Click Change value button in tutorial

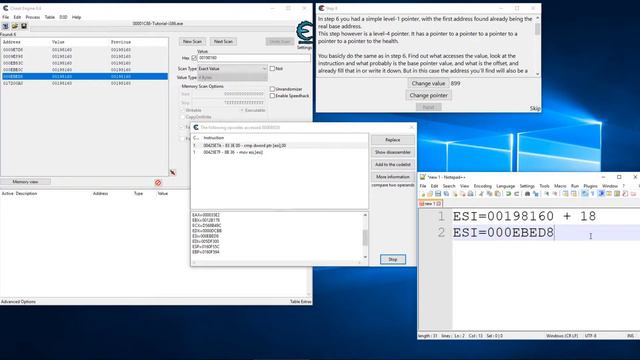pyautogui.click(x=428, y=83)
